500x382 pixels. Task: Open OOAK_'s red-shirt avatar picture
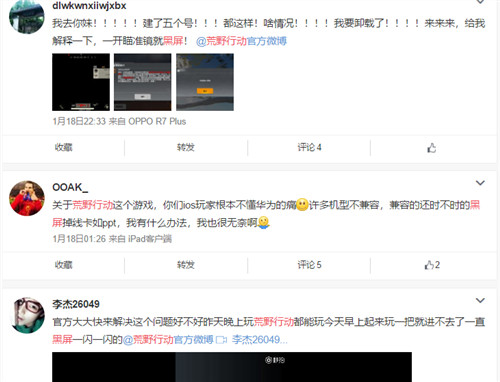pyautogui.click(x=27, y=198)
